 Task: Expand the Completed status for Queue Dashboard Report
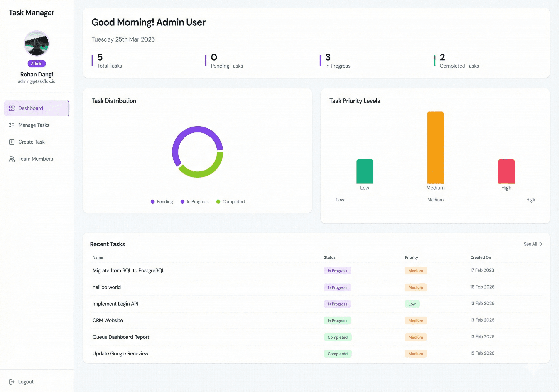[x=337, y=337]
